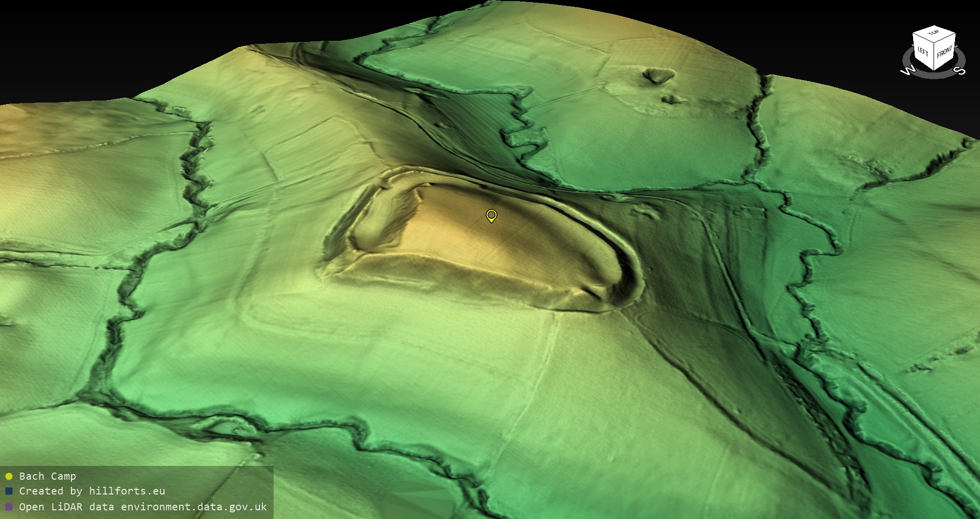Select the LEFT face of the navigation cube
This screenshot has height=519, width=980.
pos(923,51)
